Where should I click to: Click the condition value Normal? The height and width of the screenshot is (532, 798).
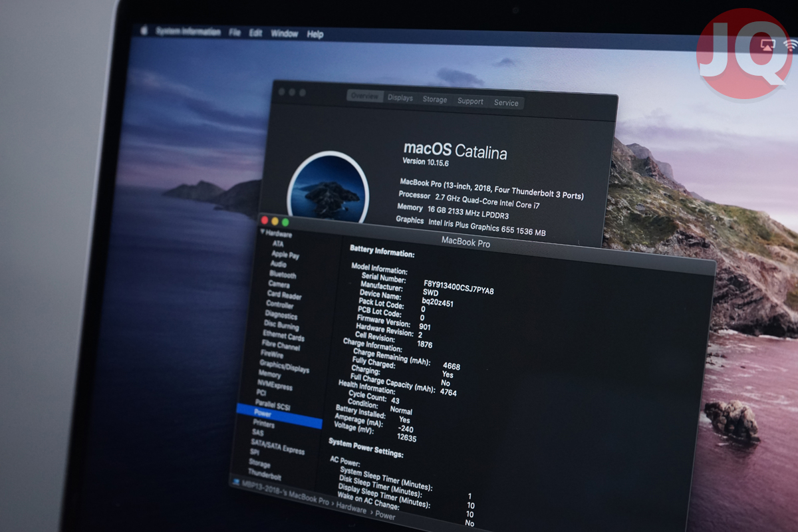[x=401, y=410]
